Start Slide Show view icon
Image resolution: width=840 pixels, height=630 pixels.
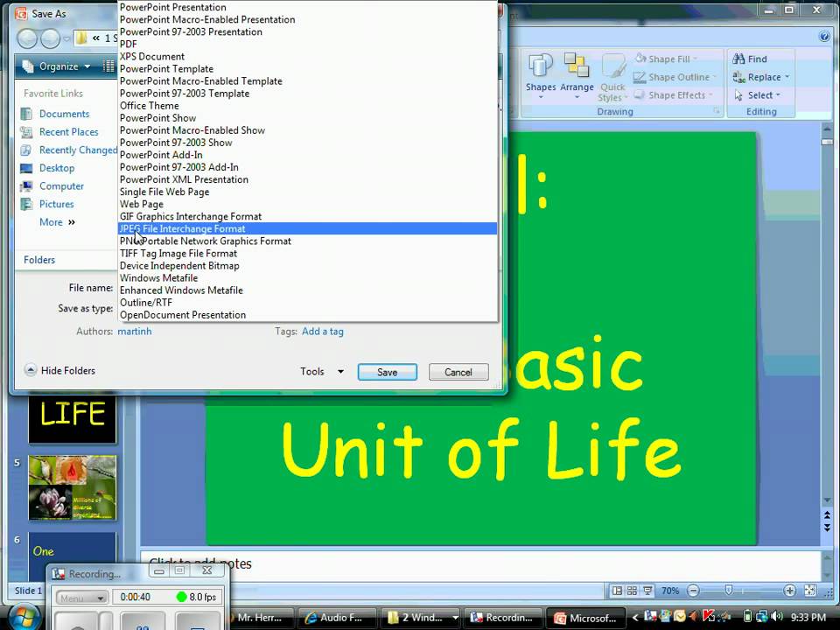[x=647, y=591]
